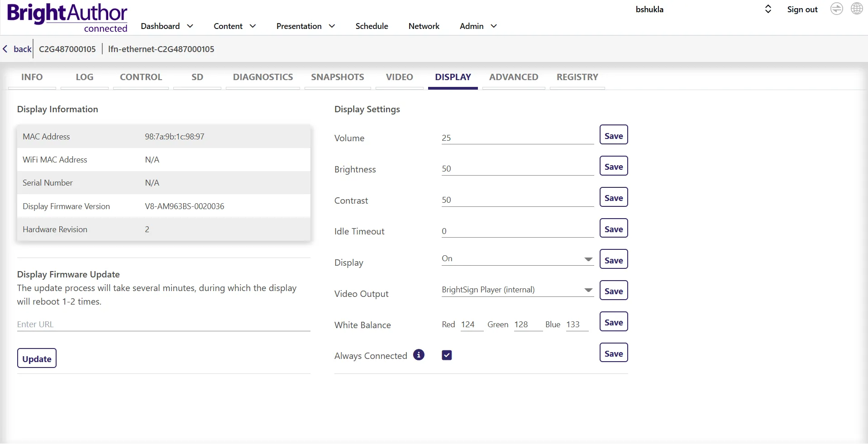
Task: Save the Video Output setting
Action: [614, 291]
